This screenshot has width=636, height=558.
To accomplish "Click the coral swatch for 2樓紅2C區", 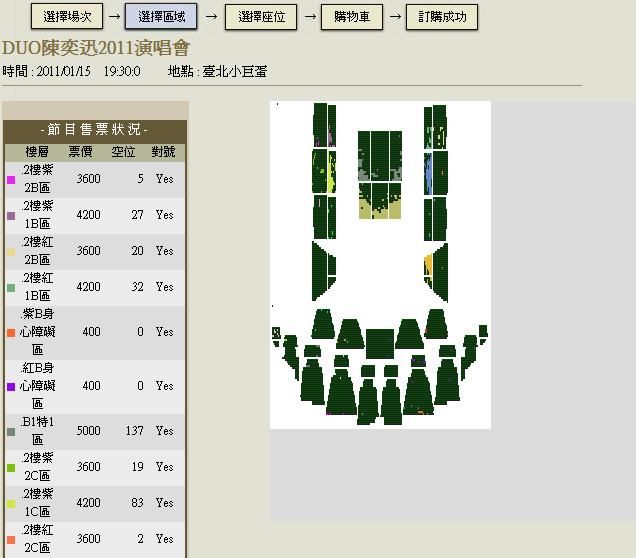I will coord(11,540).
